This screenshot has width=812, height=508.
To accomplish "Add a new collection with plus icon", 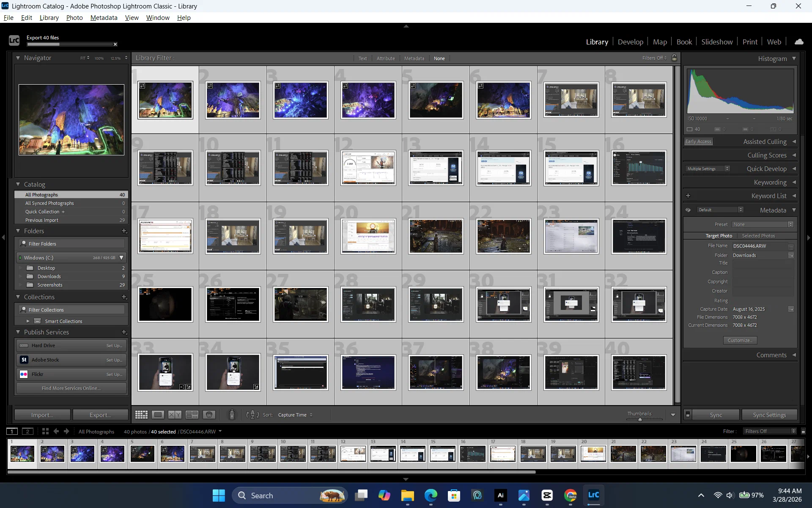I will [124, 297].
